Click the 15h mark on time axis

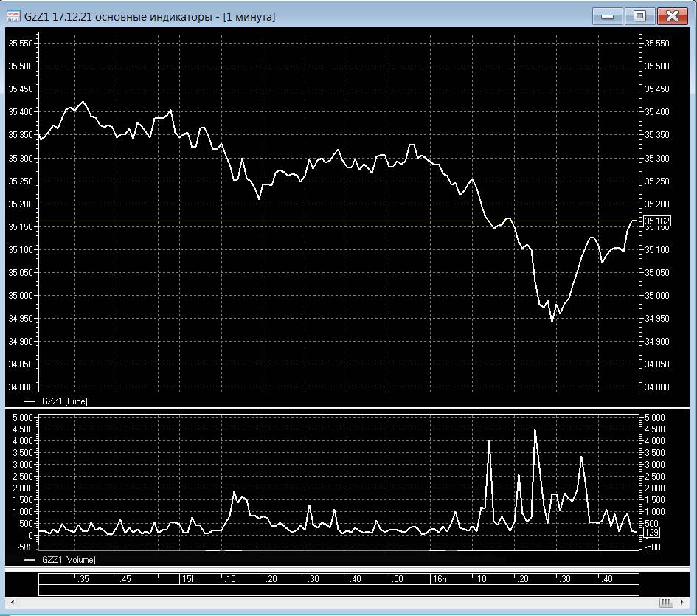[x=189, y=579]
